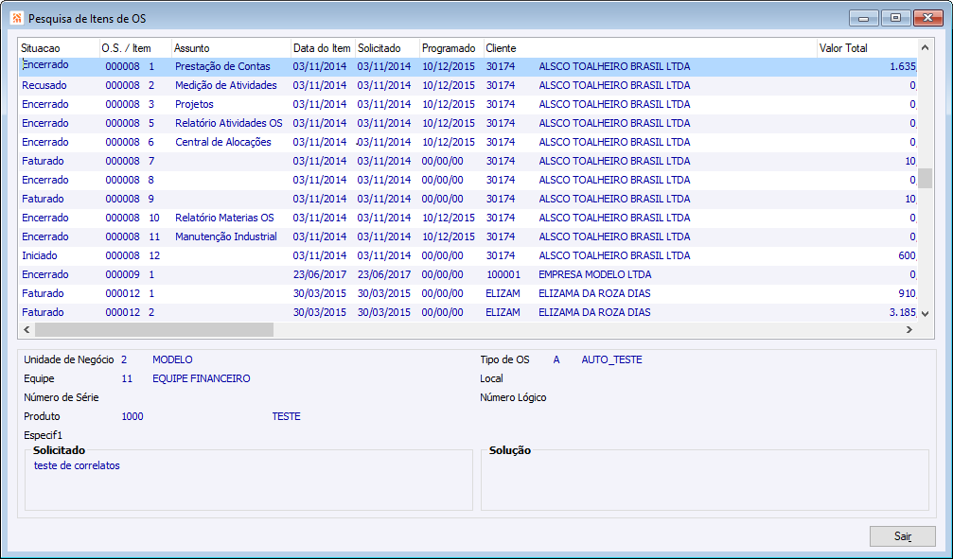Click the vertical scrollbar down arrow
This screenshot has height=560, width=953.
click(925, 313)
